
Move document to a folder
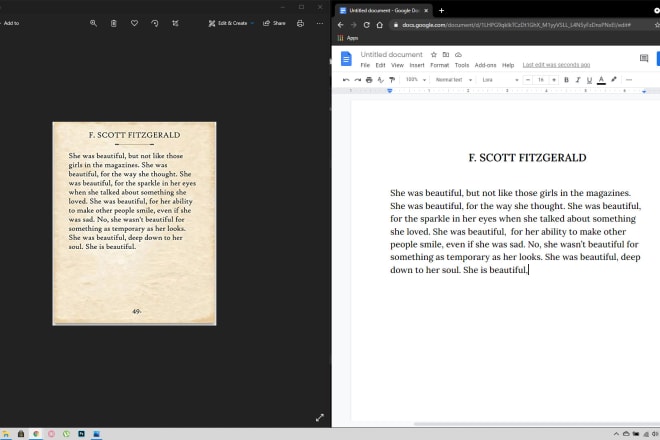[x=446, y=54]
